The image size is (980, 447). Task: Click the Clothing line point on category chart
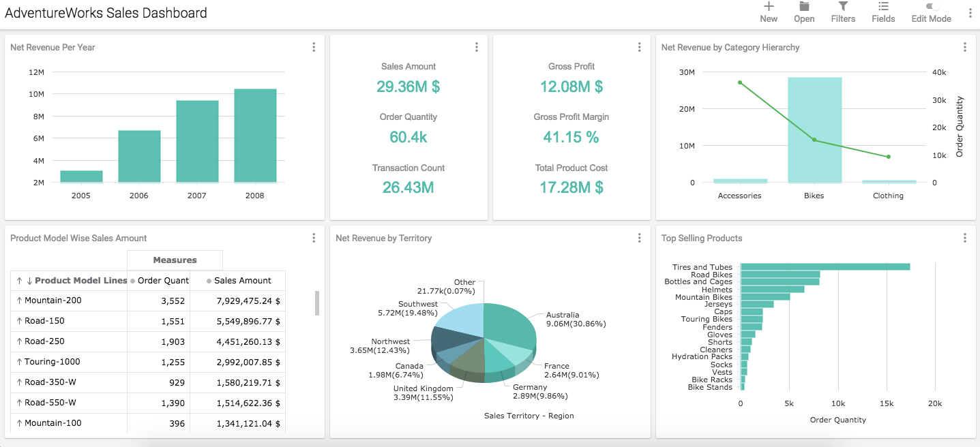(x=889, y=157)
